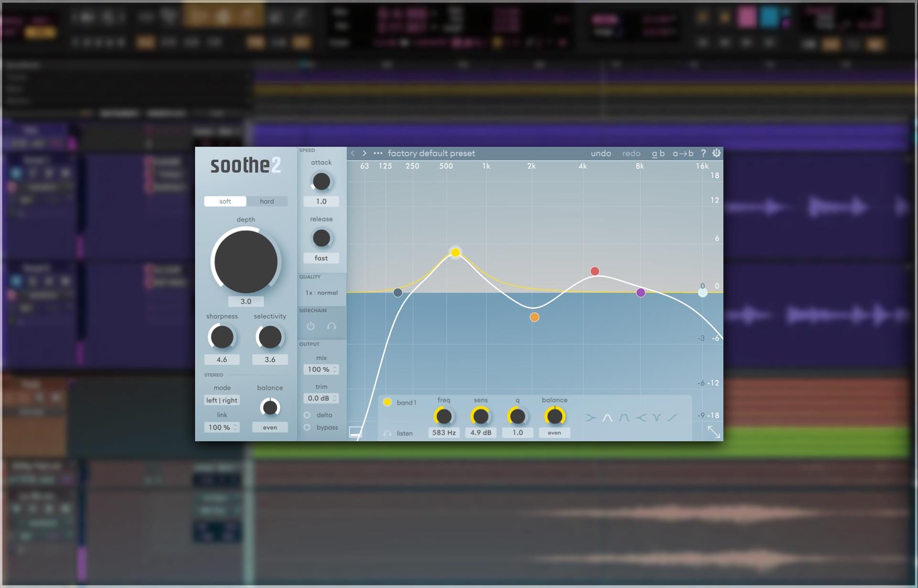Click the sharpness value field 4.6

coord(222,359)
